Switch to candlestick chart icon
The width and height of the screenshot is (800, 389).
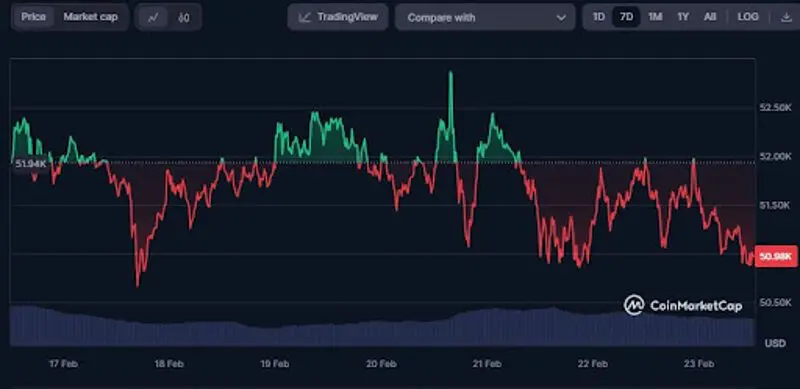[184, 17]
